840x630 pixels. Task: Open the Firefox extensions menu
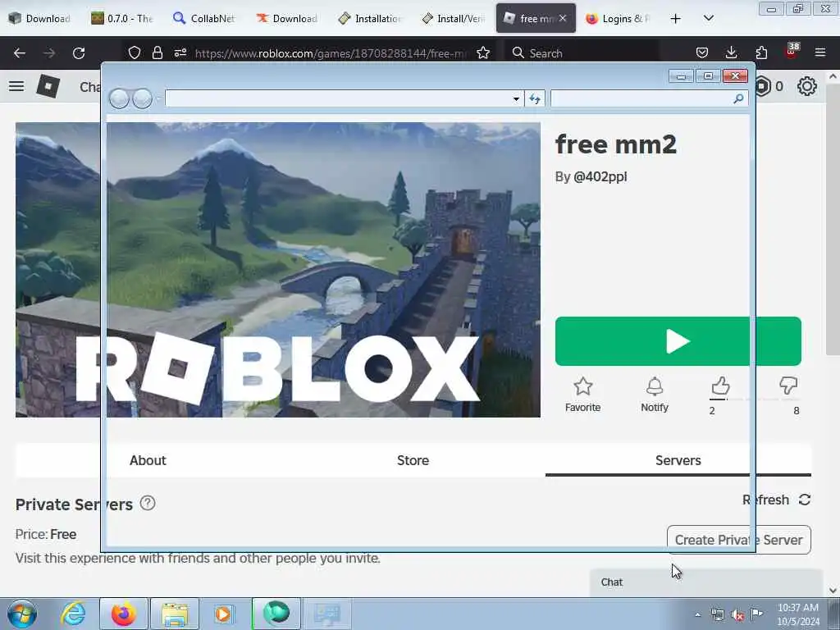click(x=761, y=52)
